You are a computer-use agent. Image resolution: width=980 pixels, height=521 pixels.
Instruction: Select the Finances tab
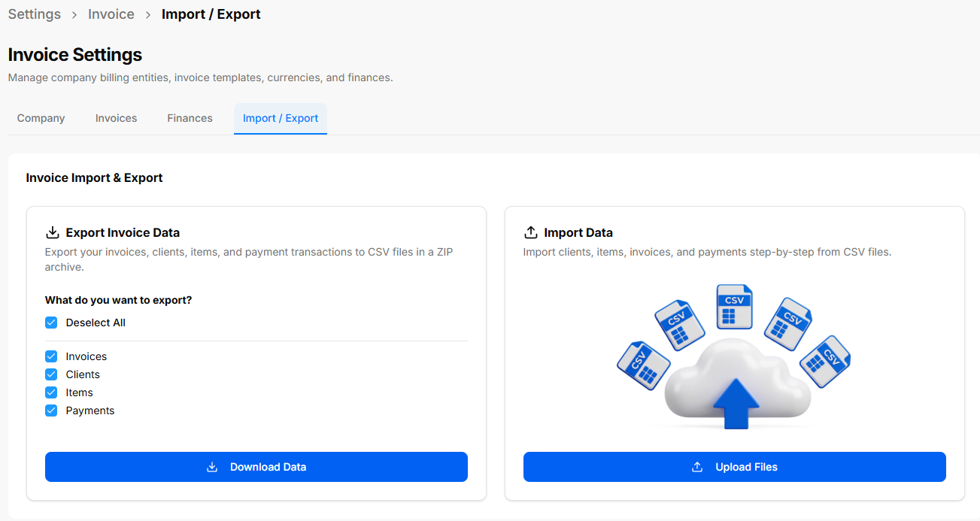pyautogui.click(x=190, y=118)
